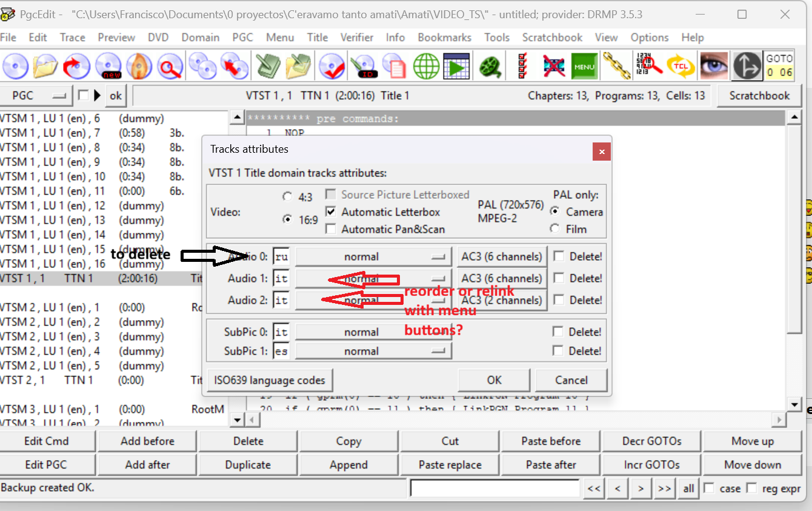The height and width of the screenshot is (511, 812).
Task: Open the Scratchbook menu
Action: point(552,38)
